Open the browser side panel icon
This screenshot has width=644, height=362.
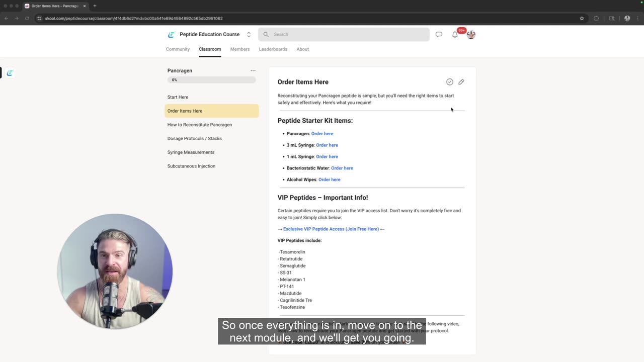coord(612,18)
